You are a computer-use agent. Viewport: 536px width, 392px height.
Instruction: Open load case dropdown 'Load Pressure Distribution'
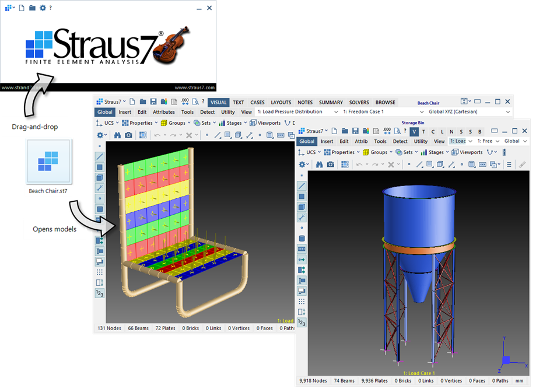click(297, 112)
